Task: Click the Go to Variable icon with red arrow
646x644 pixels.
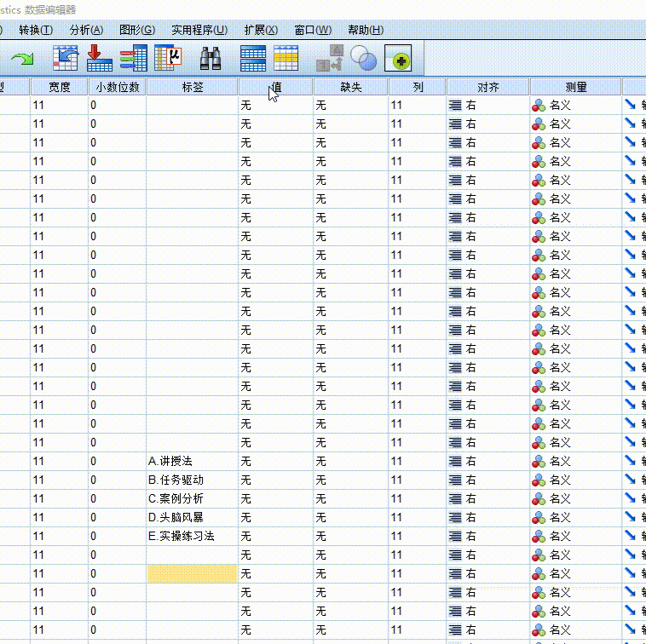Action: tap(99, 58)
